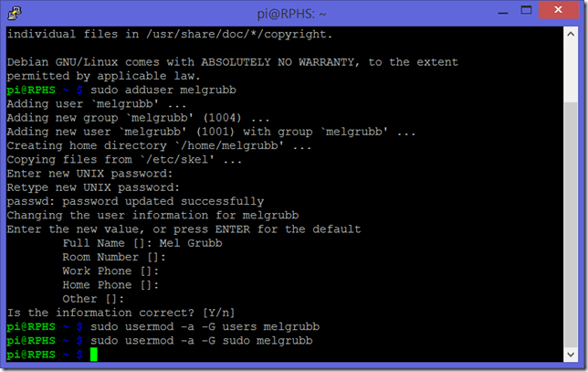Click the scrollbar up arrow

[x=572, y=35]
